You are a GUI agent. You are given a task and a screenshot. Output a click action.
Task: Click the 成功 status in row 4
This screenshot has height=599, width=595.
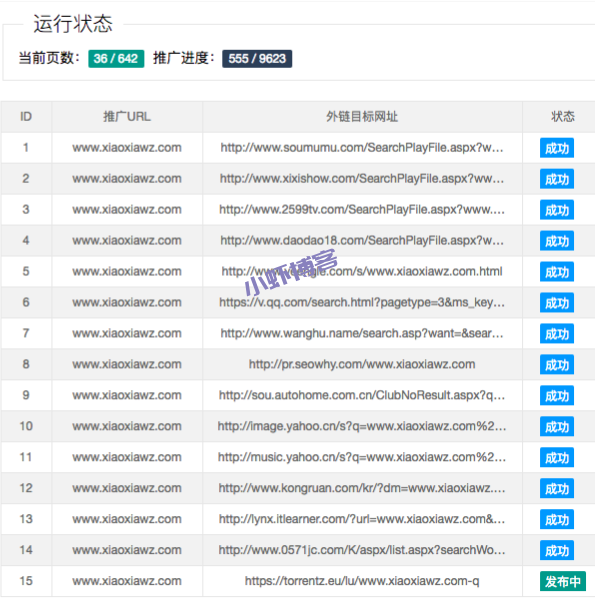(557, 241)
